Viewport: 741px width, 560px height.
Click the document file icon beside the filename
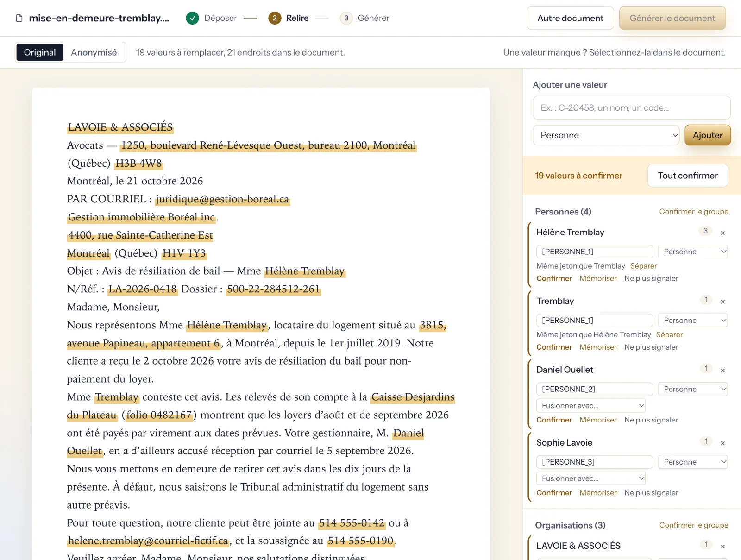(19, 18)
